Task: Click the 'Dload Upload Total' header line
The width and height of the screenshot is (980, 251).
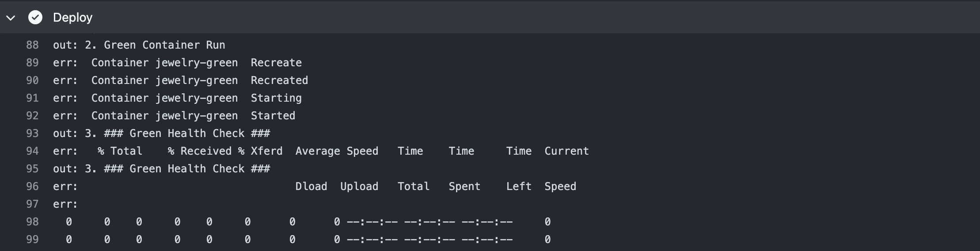Action: click(315, 186)
